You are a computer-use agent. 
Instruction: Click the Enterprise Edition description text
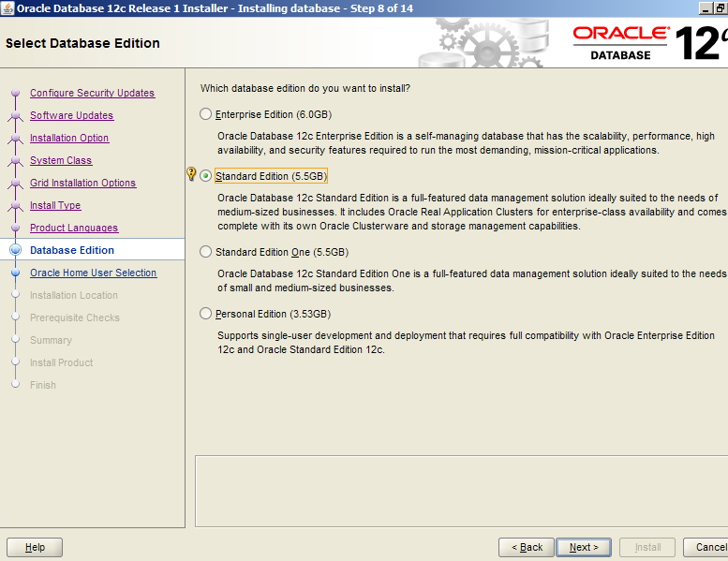[x=466, y=143]
